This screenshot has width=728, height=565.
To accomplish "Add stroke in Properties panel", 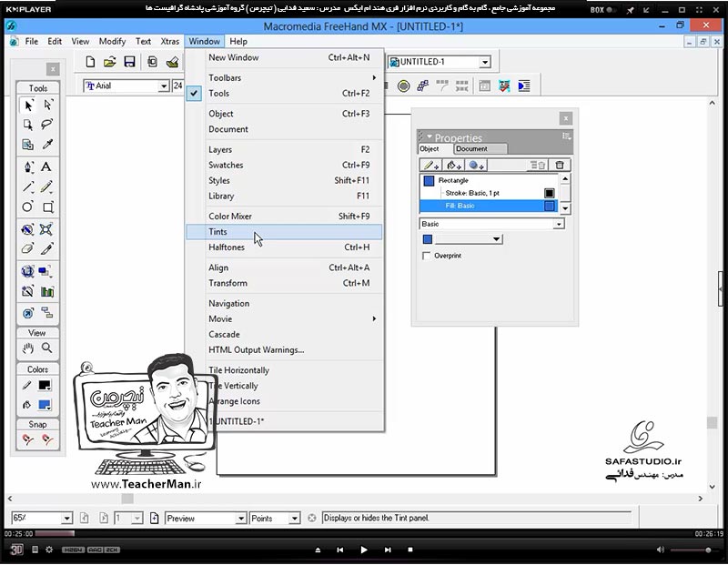I will click(x=430, y=165).
